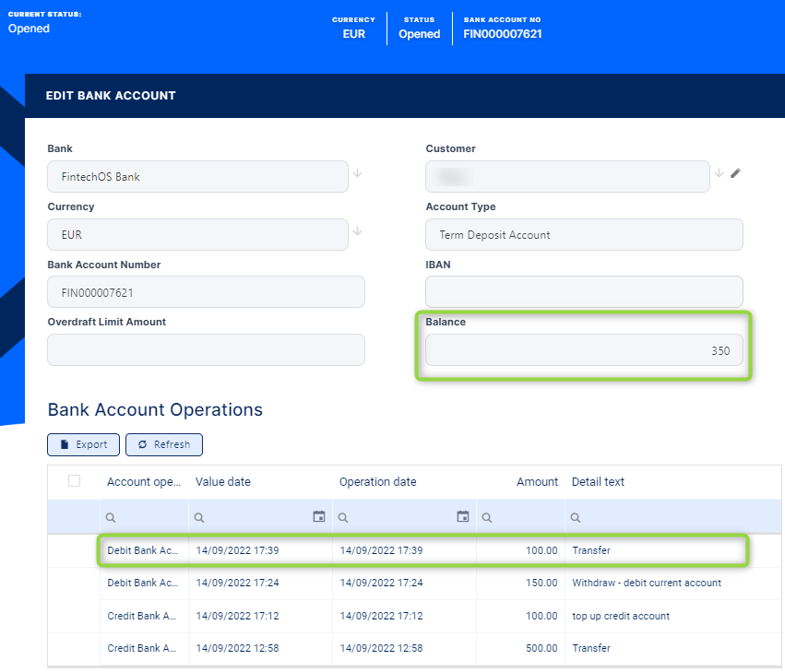This screenshot has width=785, height=672.
Task: Sort by the Amount column header
Action: (537, 482)
